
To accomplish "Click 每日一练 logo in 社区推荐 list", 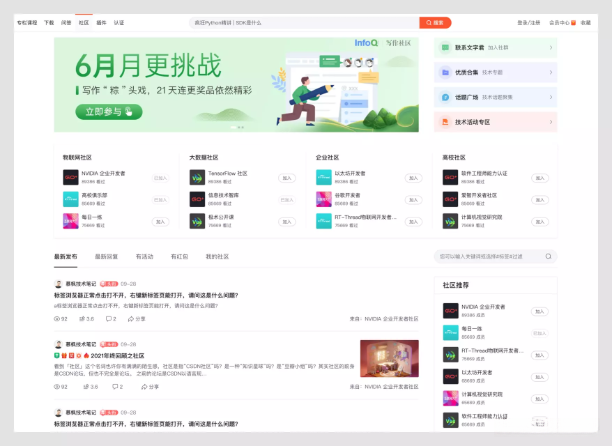I will point(450,332).
